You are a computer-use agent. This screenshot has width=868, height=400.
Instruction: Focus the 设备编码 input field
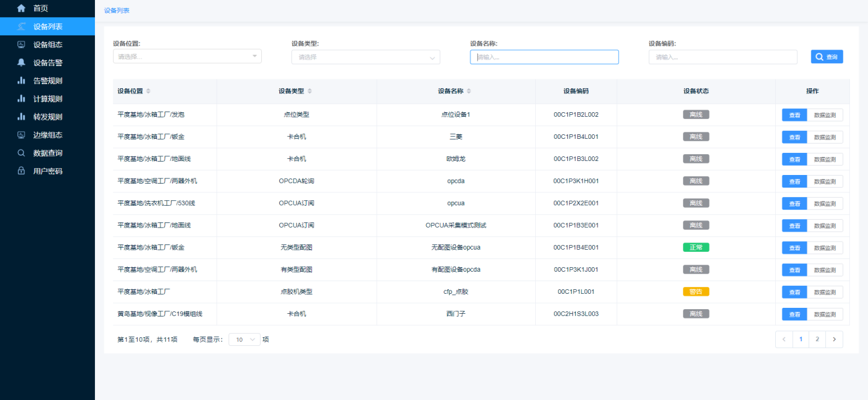[x=722, y=57]
